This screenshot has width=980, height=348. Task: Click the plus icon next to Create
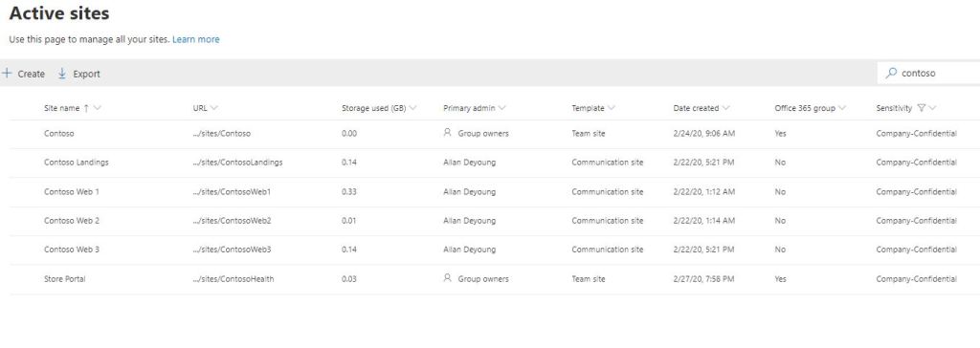pyautogui.click(x=7, y=73)
